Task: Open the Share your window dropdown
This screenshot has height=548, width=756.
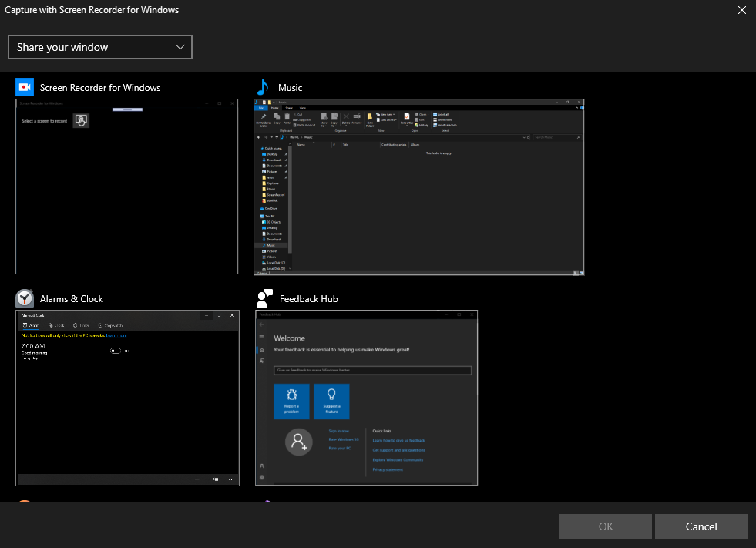Action: pyautogui.click(x=100, y=47)
